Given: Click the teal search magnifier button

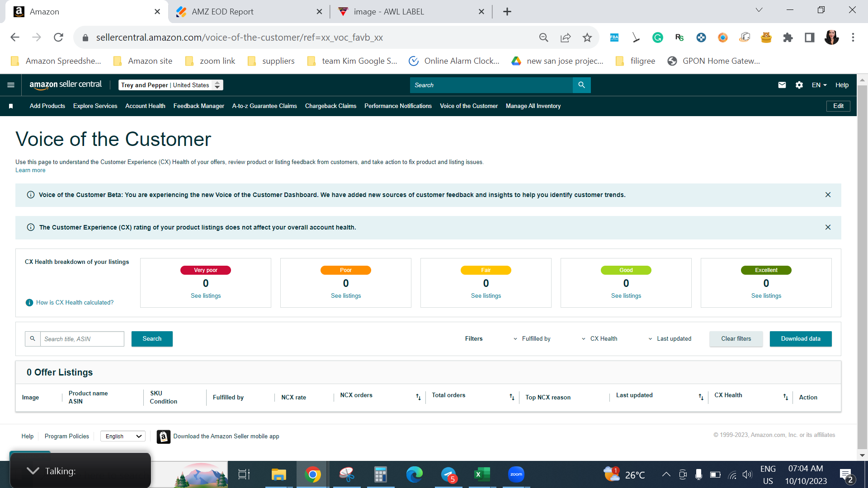Looking at the screenshot, I should (581, 85).
